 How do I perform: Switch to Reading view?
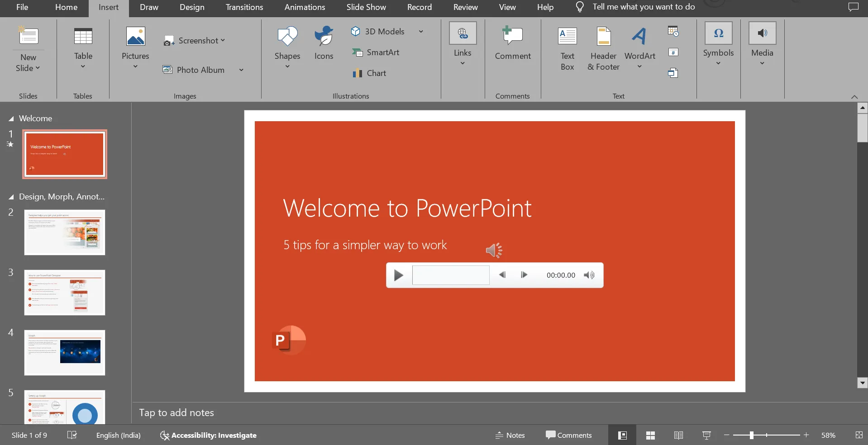coord(678,435)
